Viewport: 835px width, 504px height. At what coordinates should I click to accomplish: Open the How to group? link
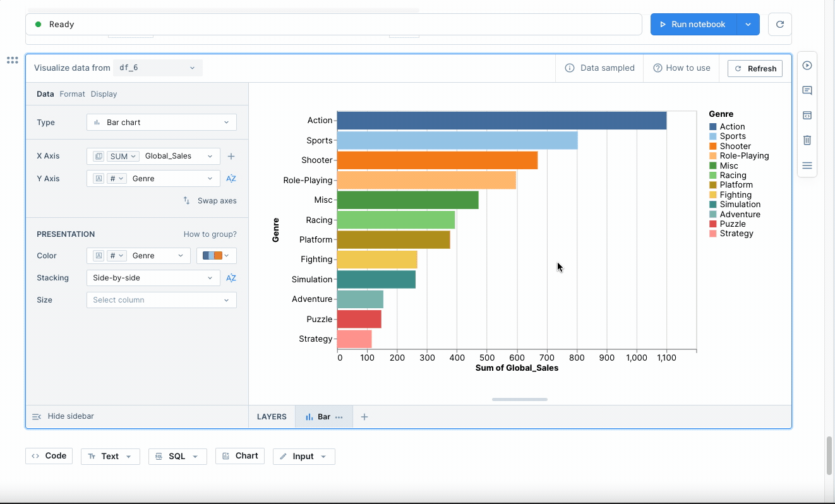(210, 234)
